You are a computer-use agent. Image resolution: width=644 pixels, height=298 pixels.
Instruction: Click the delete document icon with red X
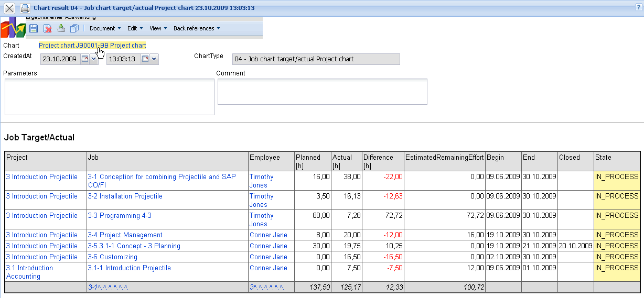pos(47,28)
